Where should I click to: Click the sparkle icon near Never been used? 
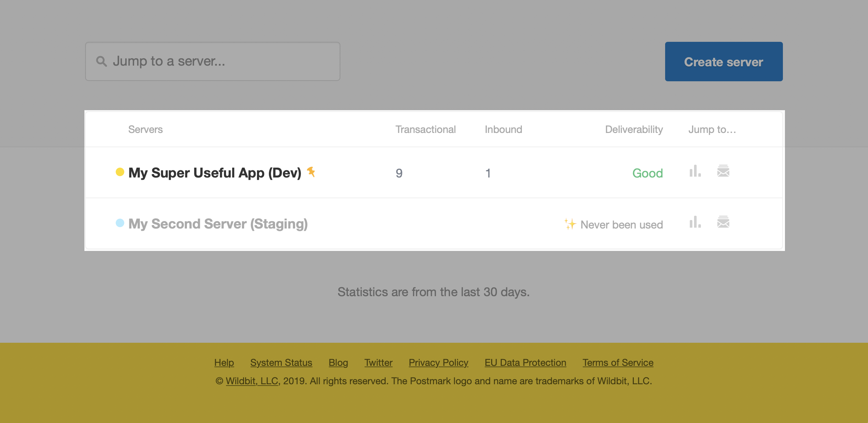click(x=570, y=224)
